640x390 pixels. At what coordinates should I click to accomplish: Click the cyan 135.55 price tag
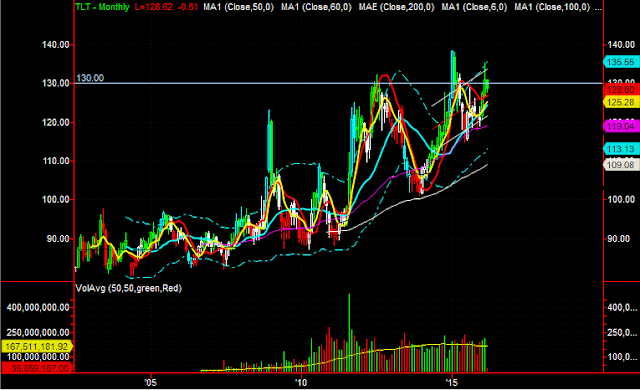[x=621, y=62]
